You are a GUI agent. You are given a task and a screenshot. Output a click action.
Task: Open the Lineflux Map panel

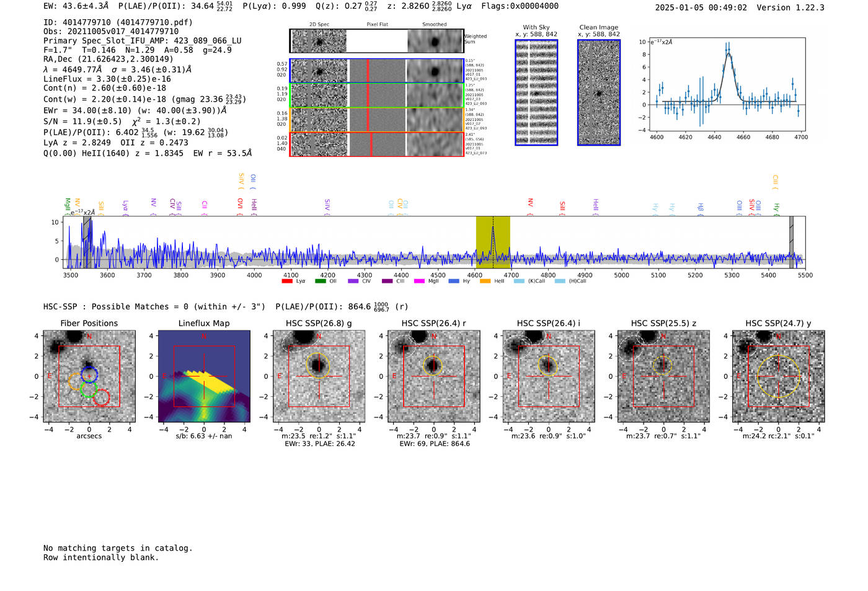pos(204,376)
